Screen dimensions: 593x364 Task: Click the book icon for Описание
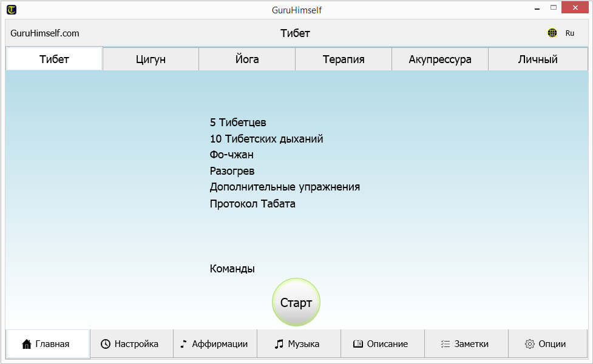pyautogui.click(x=358, y=344)
